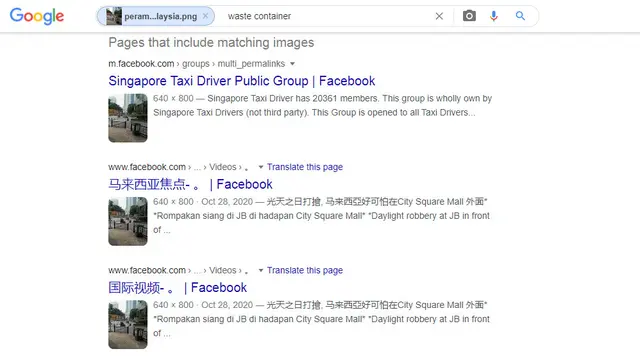Translate the 马来西亚焦点 result page
Image resolution: width=640 pixels, height=360 pixels.
click(x=305, y=167)
